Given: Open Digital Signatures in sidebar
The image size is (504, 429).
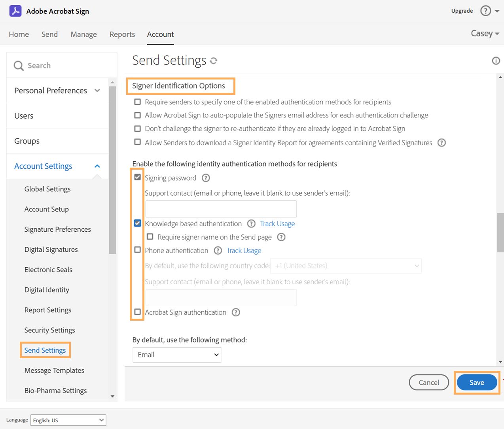Looking at the screenshot, I should pos(51,249).
